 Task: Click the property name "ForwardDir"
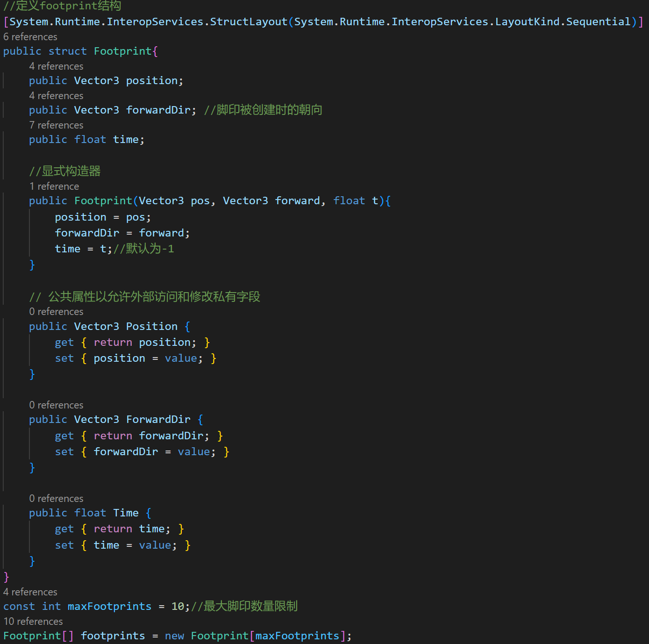[x=158, y=419]
